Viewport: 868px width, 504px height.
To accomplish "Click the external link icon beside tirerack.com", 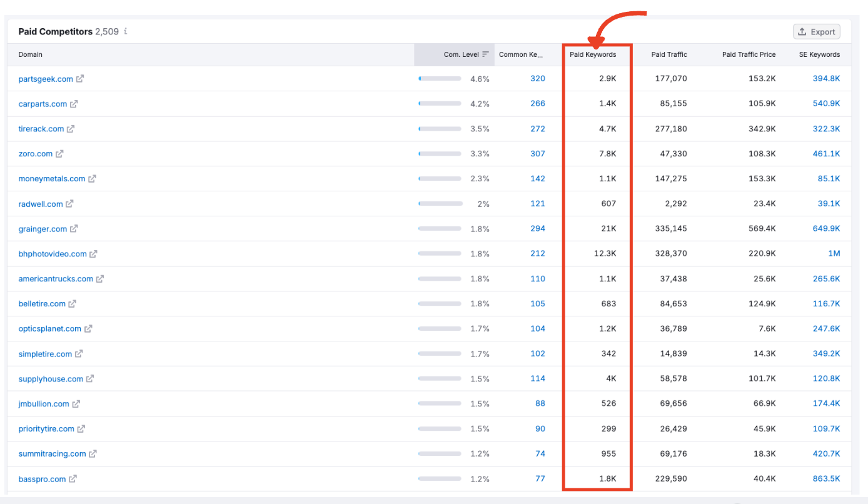I will [69, 129].
